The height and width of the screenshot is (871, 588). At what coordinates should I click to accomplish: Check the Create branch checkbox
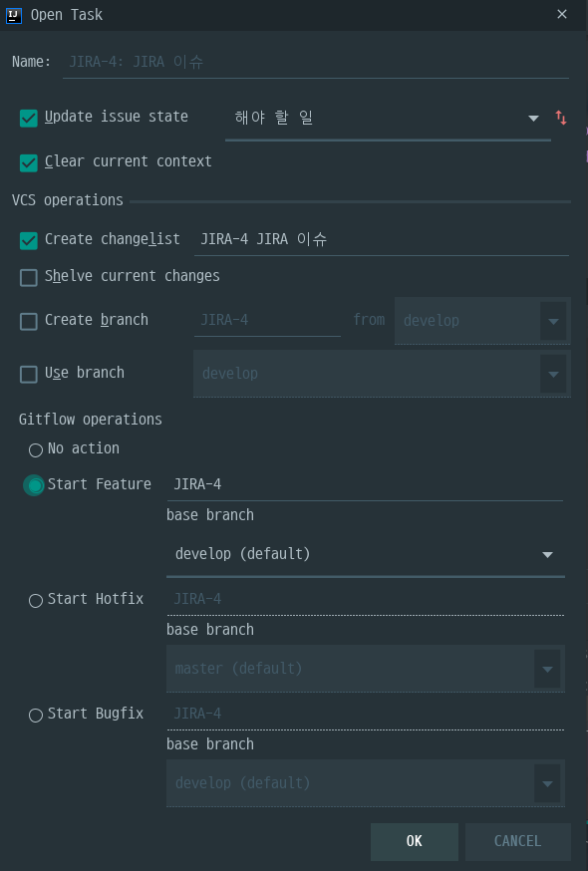click(x=28, y=321)
